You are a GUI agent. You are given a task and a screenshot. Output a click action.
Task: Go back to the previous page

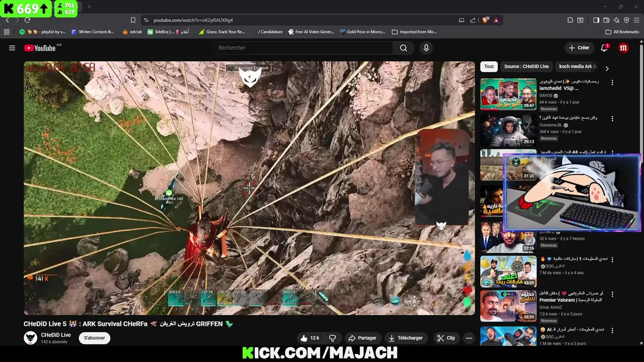7,20
